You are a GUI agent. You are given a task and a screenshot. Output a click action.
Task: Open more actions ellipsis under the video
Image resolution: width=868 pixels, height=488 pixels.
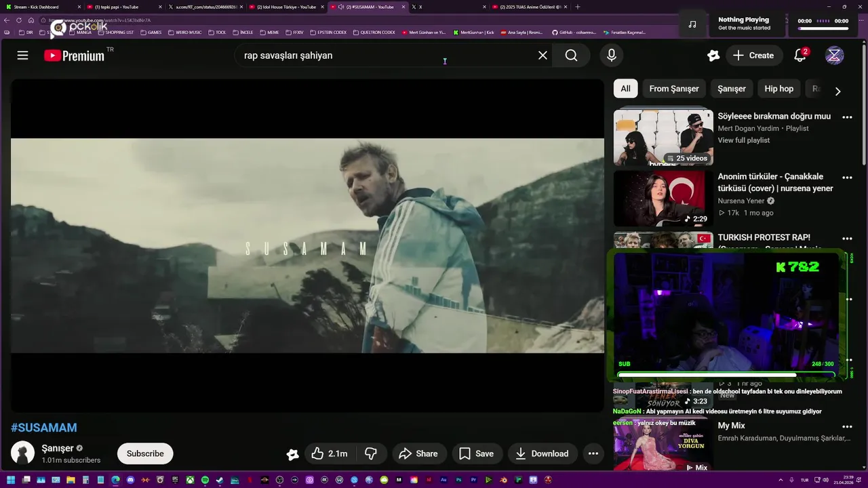(593, 453)
